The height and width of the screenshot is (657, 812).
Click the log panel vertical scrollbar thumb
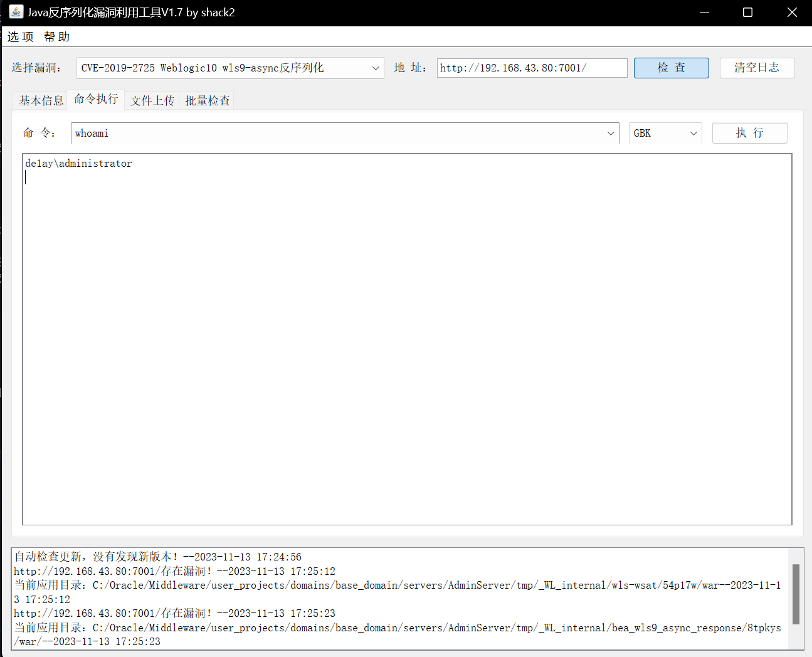796,594
